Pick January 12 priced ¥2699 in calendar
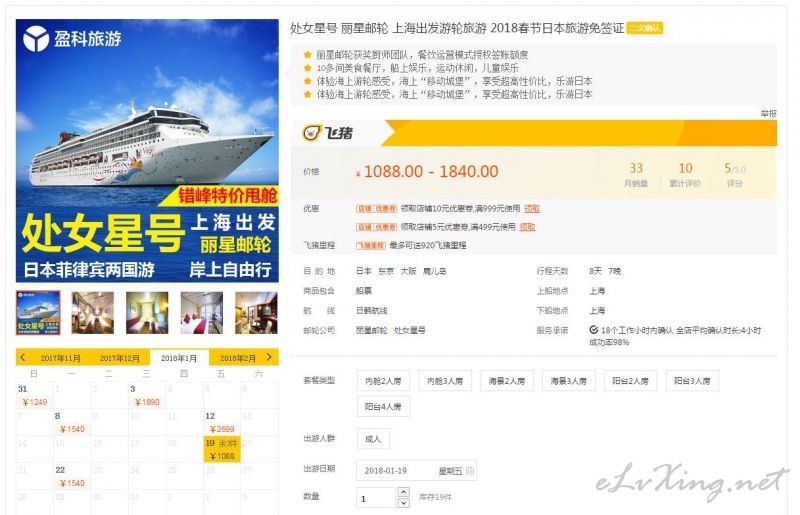This screenshot has height=515, width=800. [x=224, y=422]
